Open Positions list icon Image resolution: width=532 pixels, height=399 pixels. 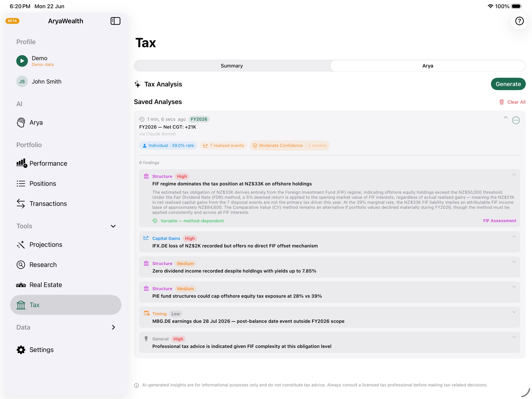tap(21, 184)
